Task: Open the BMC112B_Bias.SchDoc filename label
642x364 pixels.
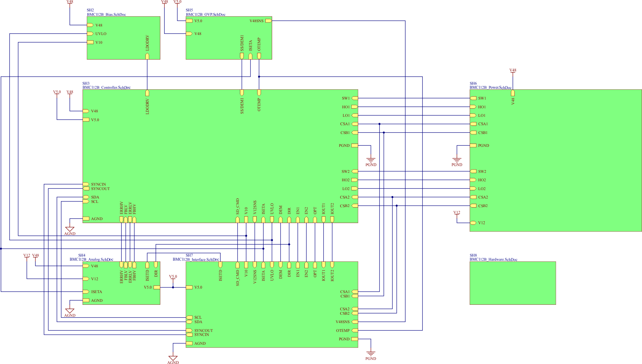Action: click(x=106, y=14)
